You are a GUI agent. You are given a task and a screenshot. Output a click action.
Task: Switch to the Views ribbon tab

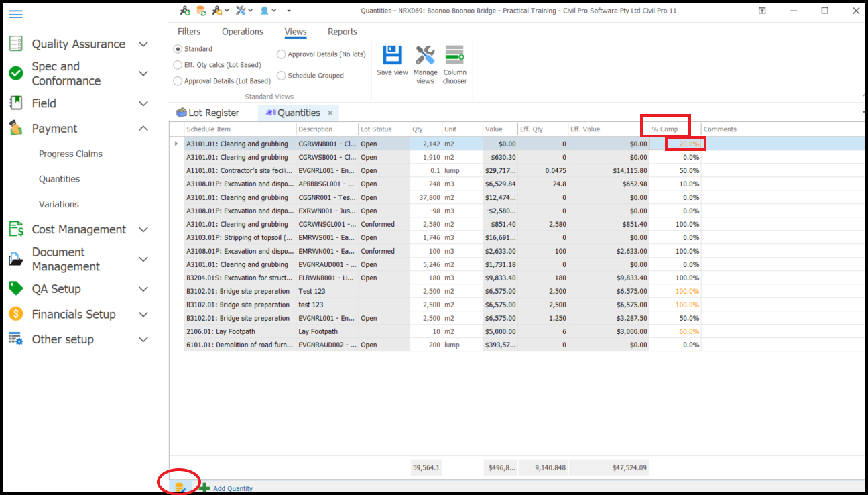pyautogui.click(x=296, y=32)
